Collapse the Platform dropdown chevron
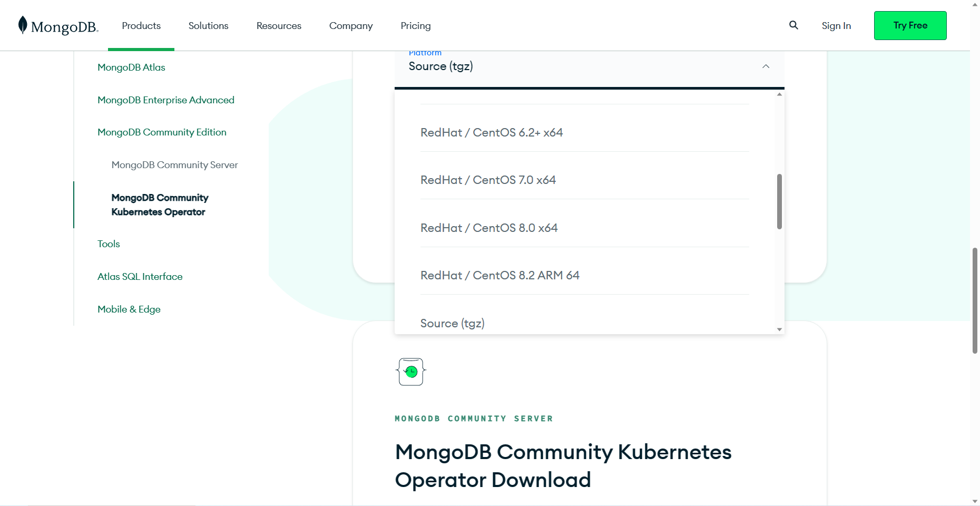The width and height of the screenshot is (980, 506). (x=766, y=66)
